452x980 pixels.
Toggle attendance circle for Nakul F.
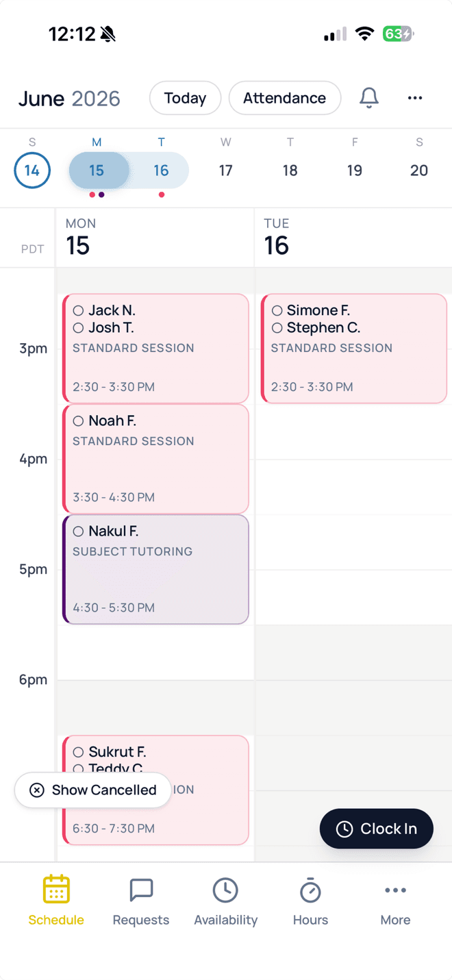tap(79, 531)
